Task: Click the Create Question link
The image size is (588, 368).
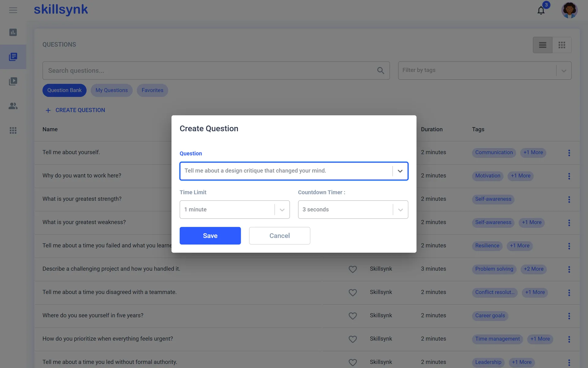Action: pos(75,110)
